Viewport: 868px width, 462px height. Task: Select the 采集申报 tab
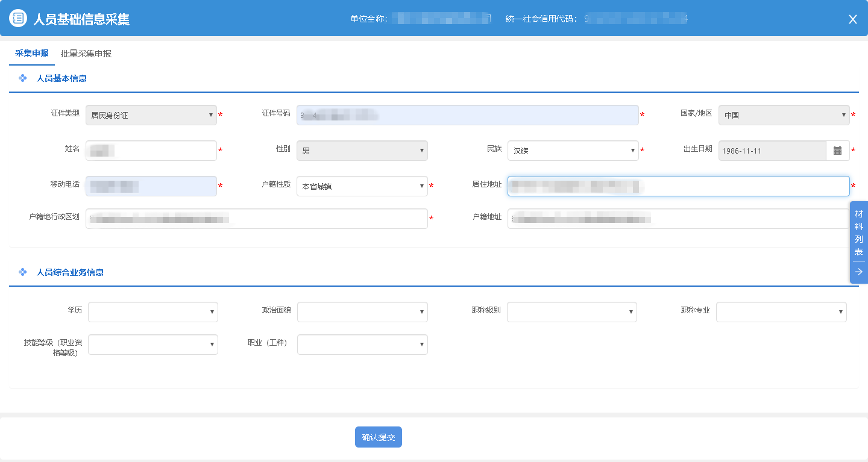pyautogui.click(x=32, y=53)
